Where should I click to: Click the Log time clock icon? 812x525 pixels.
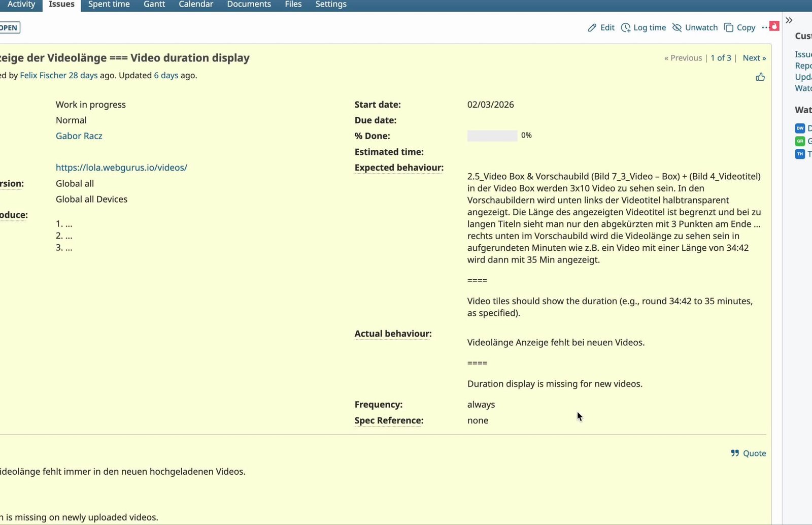626,27
